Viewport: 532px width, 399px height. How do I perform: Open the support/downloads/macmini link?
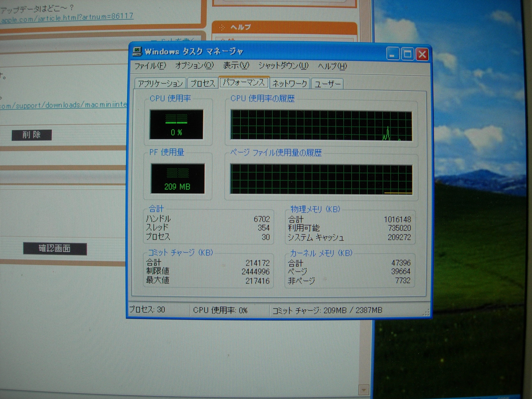tap(63, 105)
